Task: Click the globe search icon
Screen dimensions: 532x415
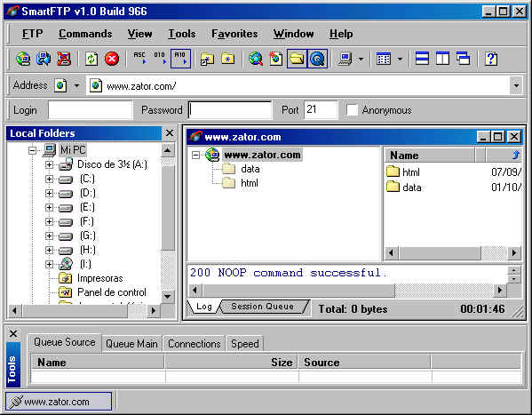Action: tap(256, 59)
